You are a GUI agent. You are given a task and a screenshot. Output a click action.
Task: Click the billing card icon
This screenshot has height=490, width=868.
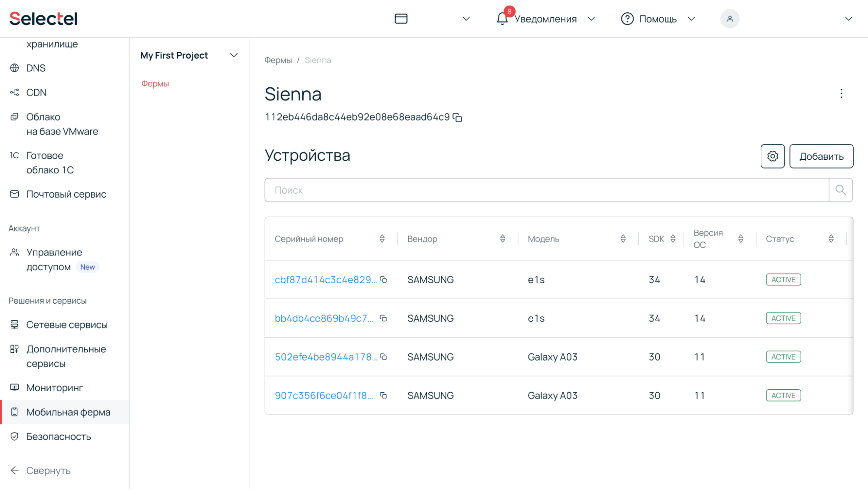pos(401,19)
